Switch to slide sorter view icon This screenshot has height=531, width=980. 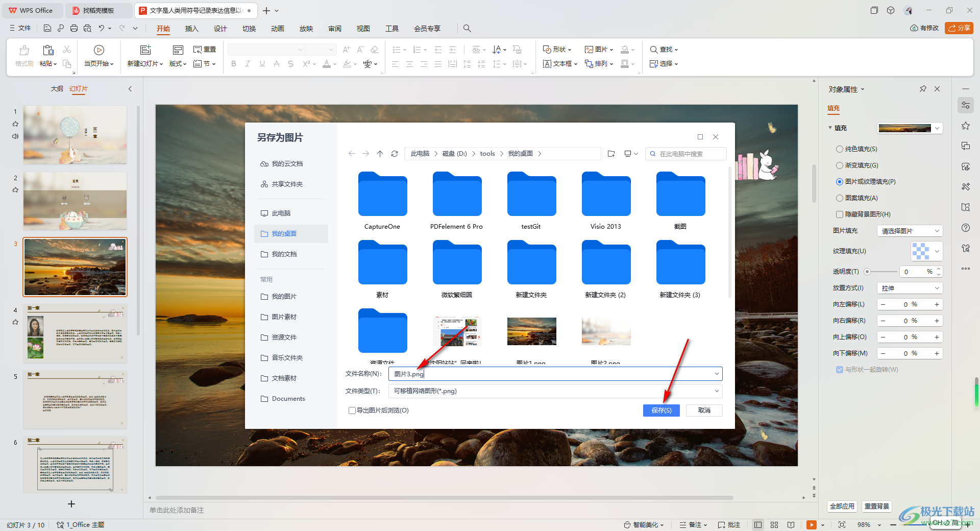[x=774, y=525]
